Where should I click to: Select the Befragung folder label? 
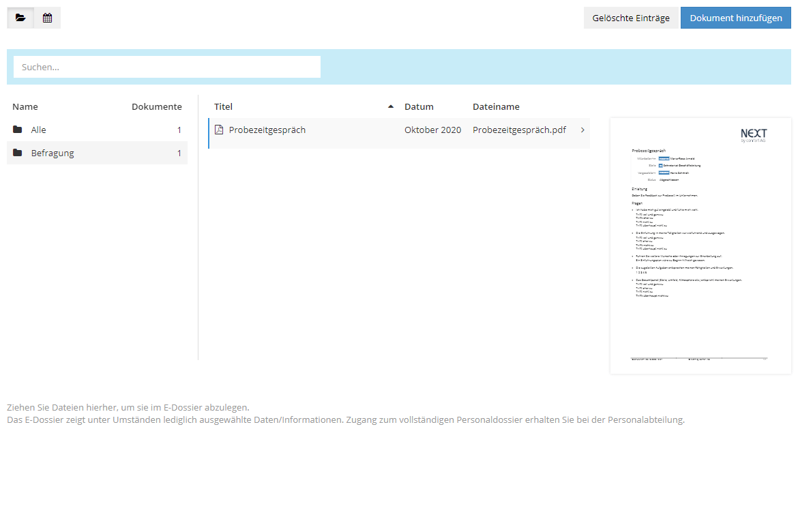[x=53, y=153]
